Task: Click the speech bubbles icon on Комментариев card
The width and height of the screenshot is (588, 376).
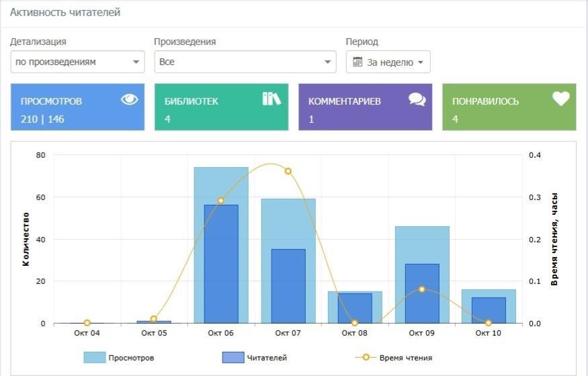Action: point(417,99)
